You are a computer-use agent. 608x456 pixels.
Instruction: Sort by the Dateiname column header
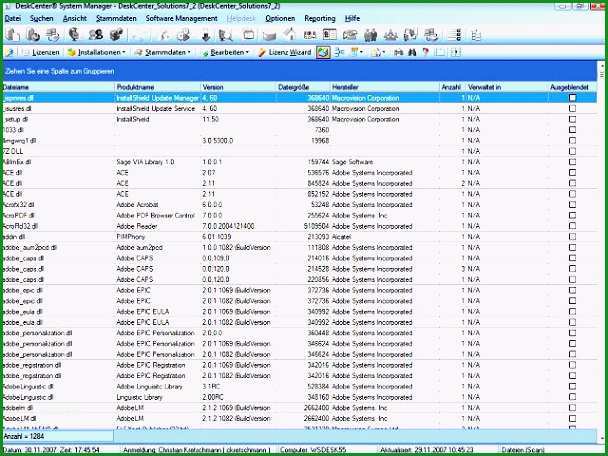click(58, 87)
